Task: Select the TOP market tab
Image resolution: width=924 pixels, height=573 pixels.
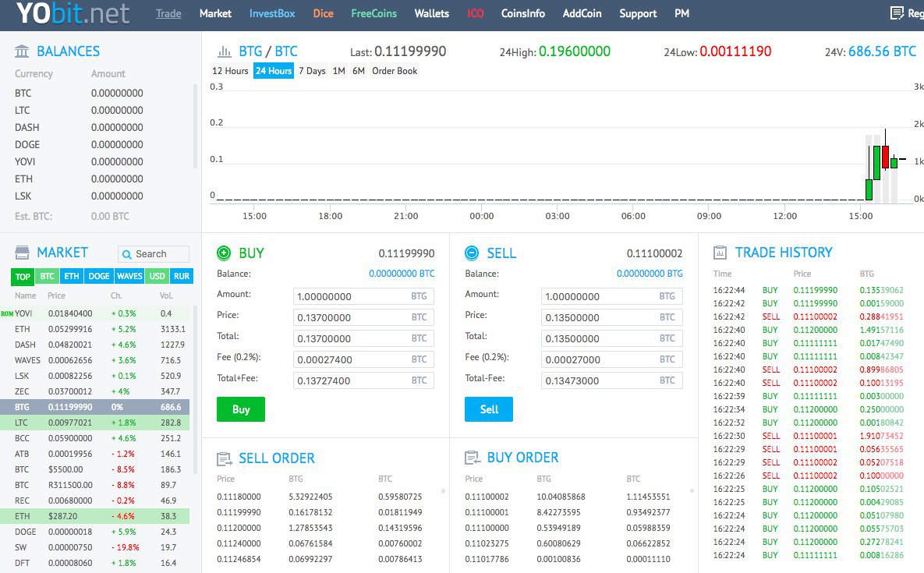Action: point(23,276)
